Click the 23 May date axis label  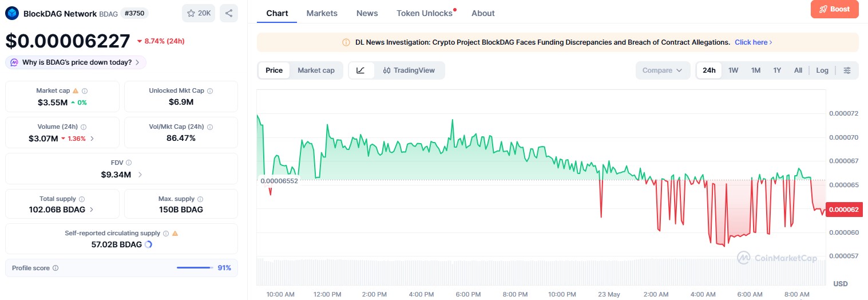(609, 294)
